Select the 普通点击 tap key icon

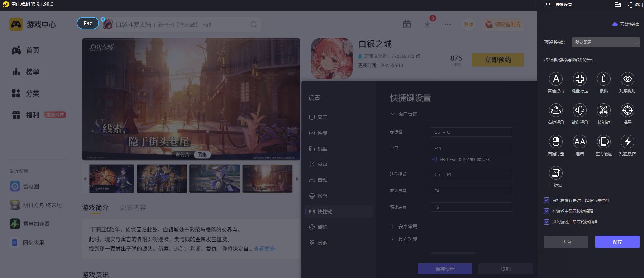(556, 79)
